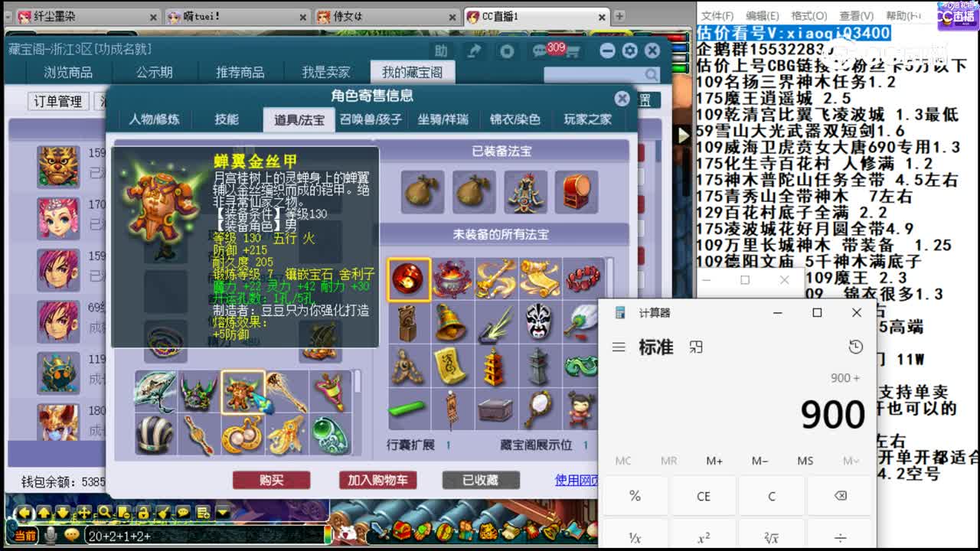Click the microphone icon beside chat input
980x551 pixels.
51,535
